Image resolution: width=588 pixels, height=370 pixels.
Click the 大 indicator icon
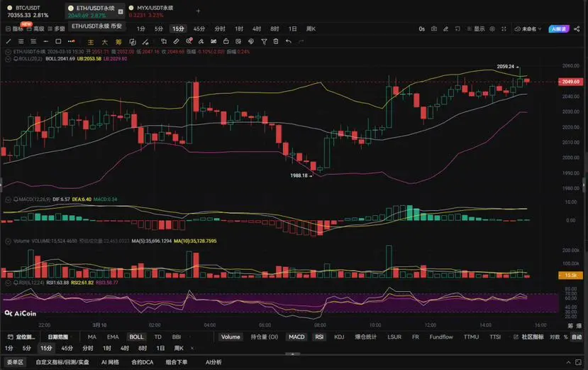click(105, 42)
